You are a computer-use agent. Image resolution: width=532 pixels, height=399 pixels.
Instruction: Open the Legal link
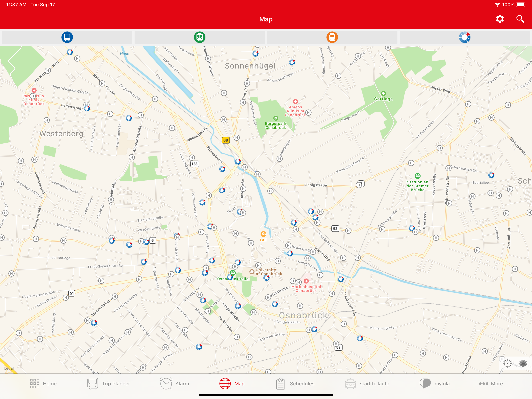click(9, 368)
